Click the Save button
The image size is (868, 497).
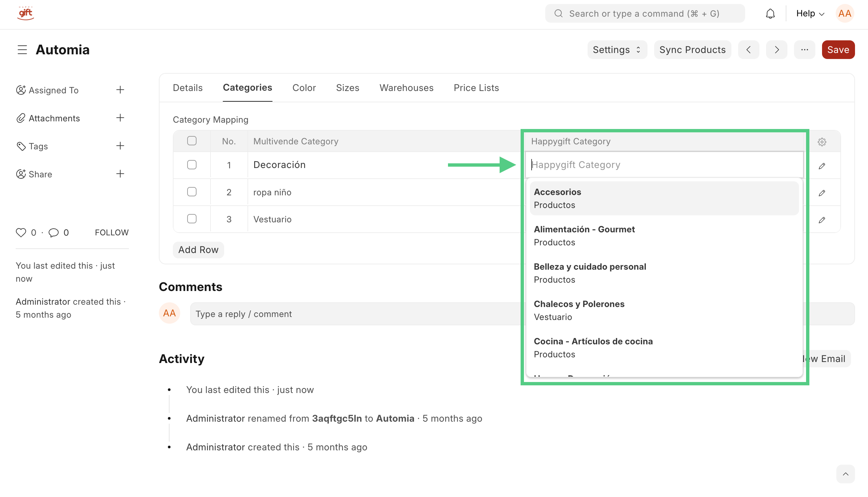click(838, 50)
